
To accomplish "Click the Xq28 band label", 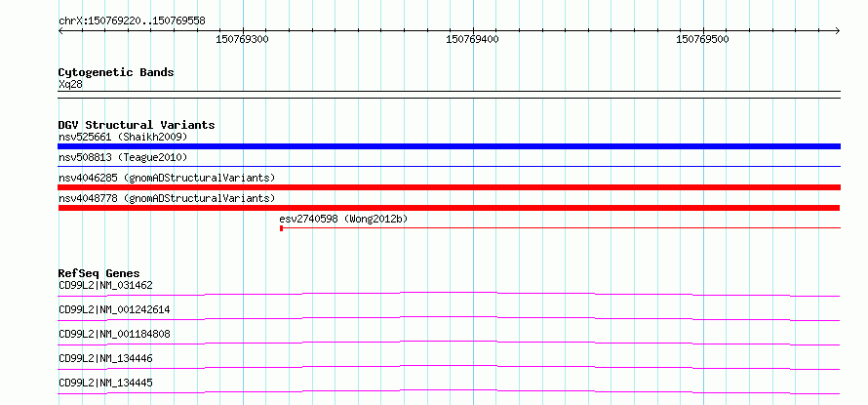I will click(70, 84).
